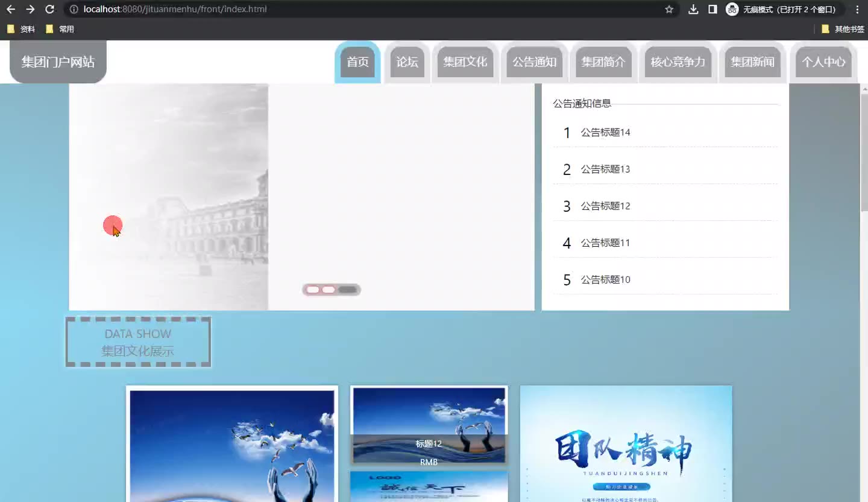Reload the page with refresh icon
The width and height of the screenshot is (868, 502).
50,9
